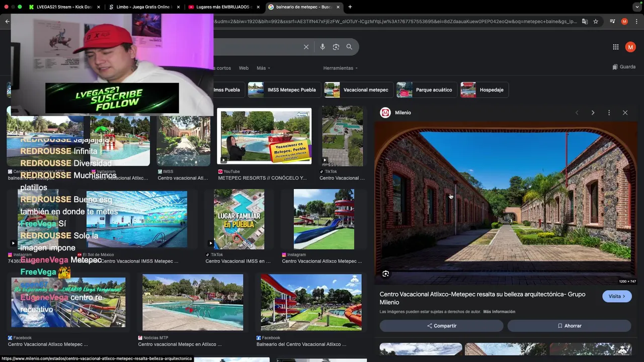Click the Milenio source name
This screenshot has height=362, width=644.
coord(403,113)
